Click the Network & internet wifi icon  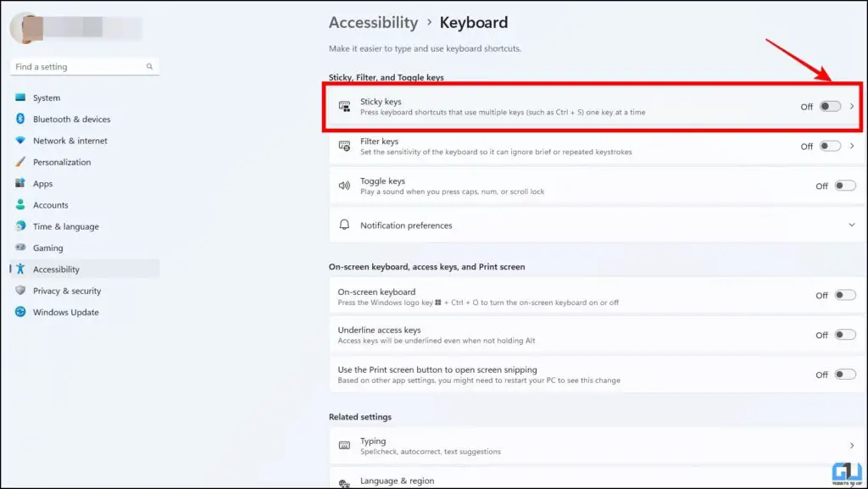point(20,141)
